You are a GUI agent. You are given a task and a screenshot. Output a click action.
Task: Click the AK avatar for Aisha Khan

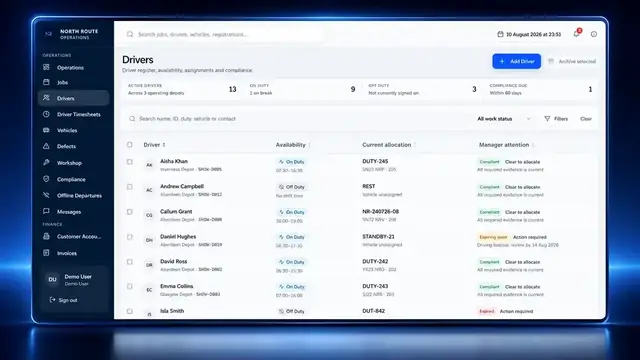click(149, 165)
